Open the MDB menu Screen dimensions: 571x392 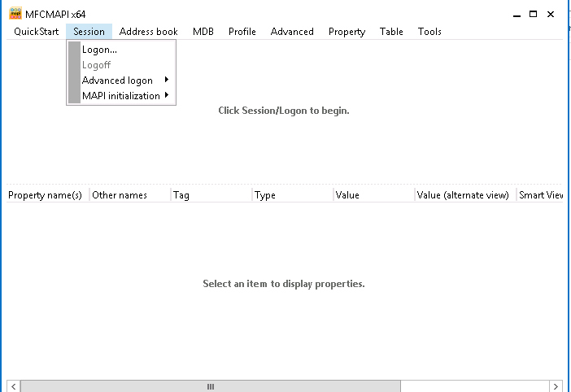coord(203,32)
